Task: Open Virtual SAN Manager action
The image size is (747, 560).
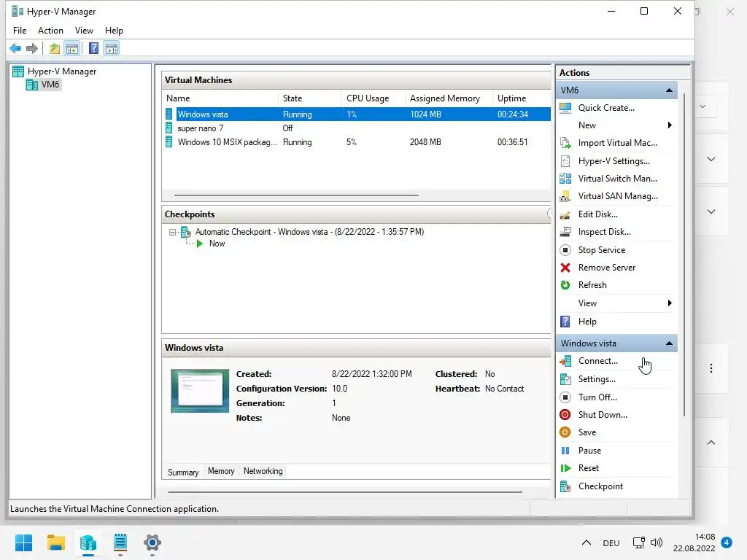Action: pos(616,196)
